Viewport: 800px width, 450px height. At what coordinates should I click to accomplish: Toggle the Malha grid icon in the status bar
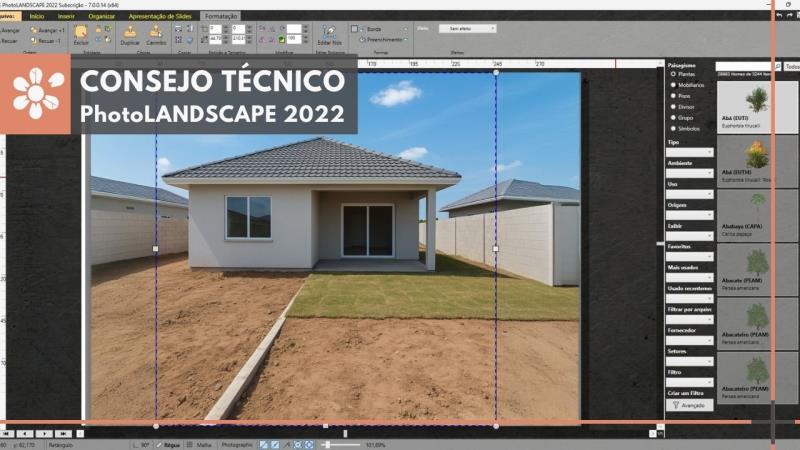[190, 445]
